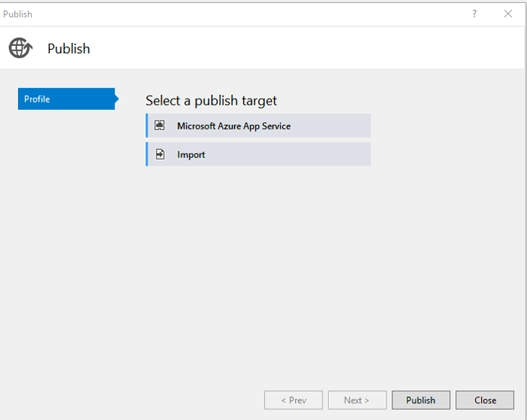Close the dialog using the title bar X
The image size is (527, 420).
pyautogui.click(x=508, y=14)
